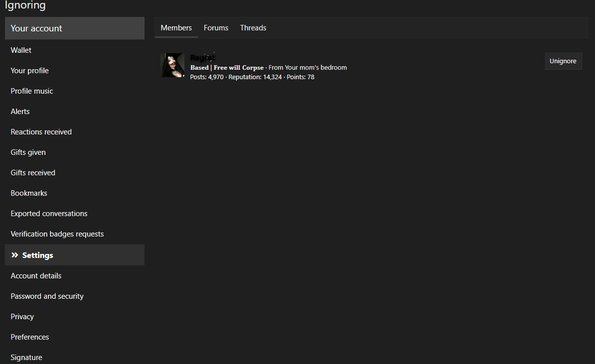Open the Your account section header
595x364 pixels.
[75, 28]
